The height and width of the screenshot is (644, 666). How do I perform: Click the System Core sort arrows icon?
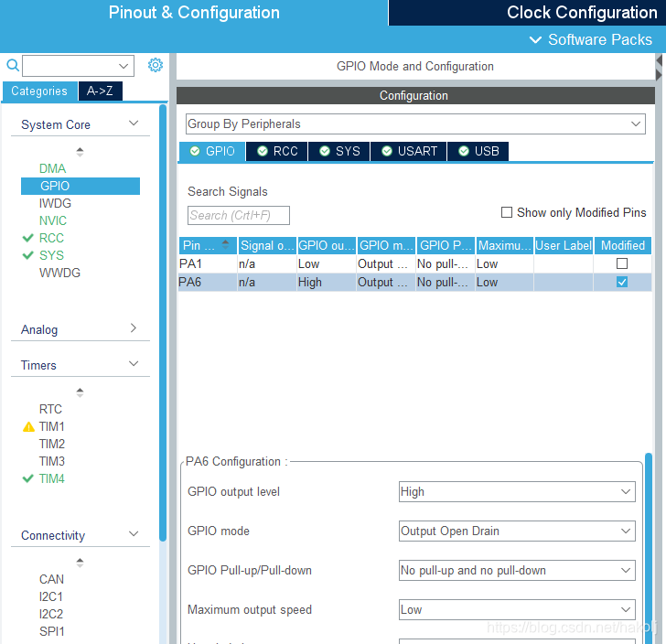click(80, 152)
